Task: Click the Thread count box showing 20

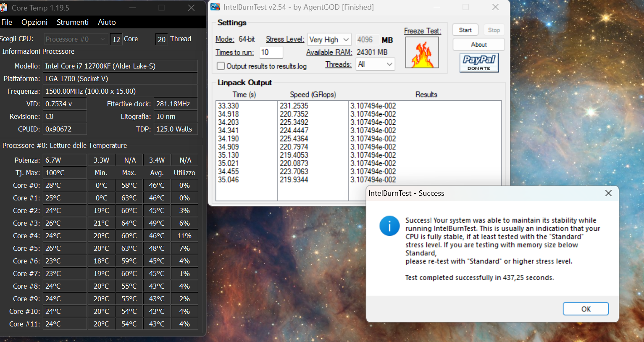Action: click(162, 39)
